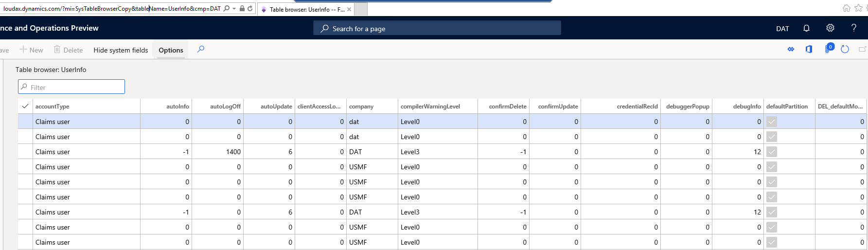Click the plus icon for New
The image size is (868, 250).
tap(23, 50)
